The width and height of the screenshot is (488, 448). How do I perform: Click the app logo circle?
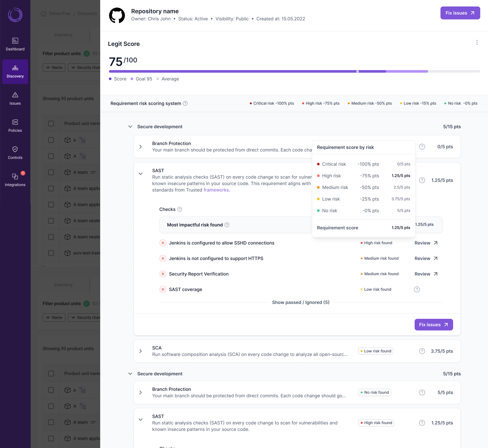[x=15, y=15]
